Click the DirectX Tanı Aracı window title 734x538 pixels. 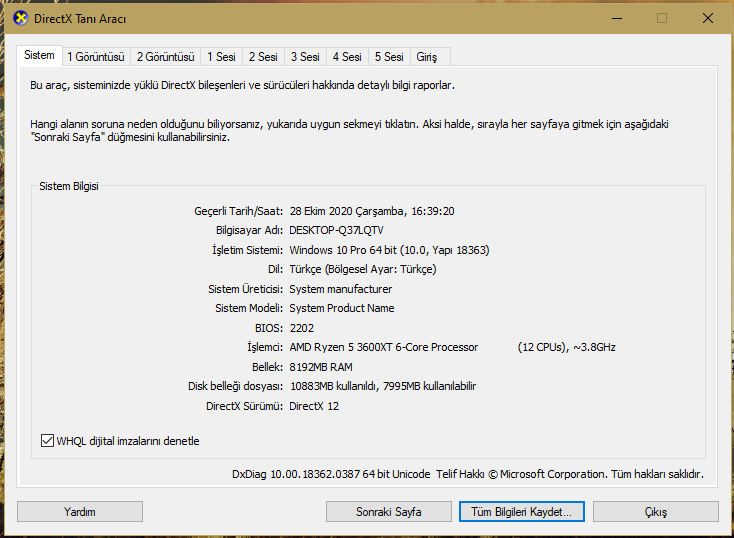[x=80, y=19]
